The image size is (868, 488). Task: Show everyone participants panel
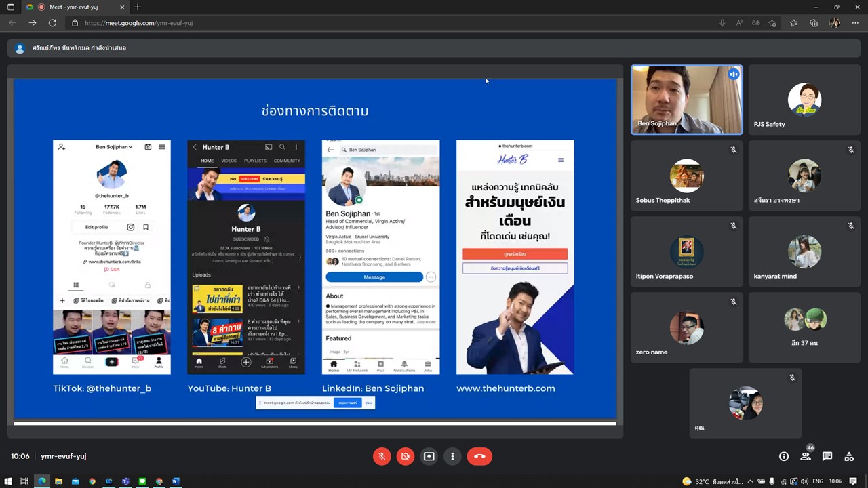pyautogui.click(x=806, y=456)
